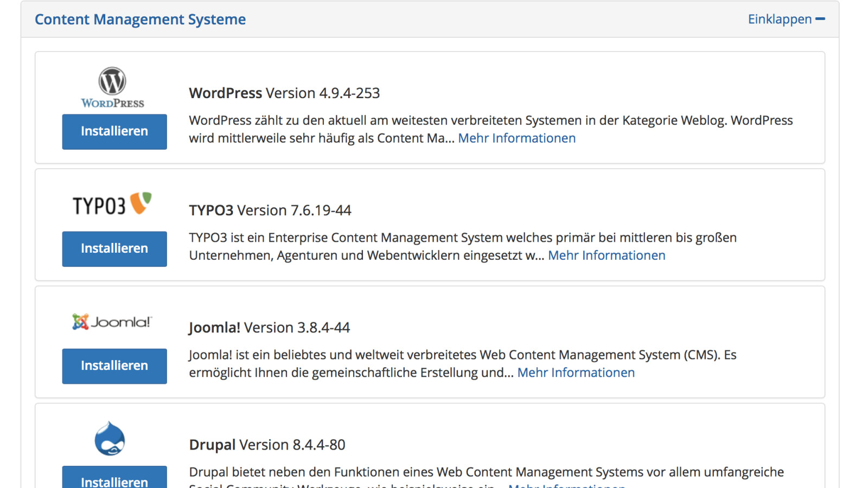The height and width of the screenshot is (488, 868).
Task: Select the TYPO3 logo
Action: coord(110,204)
